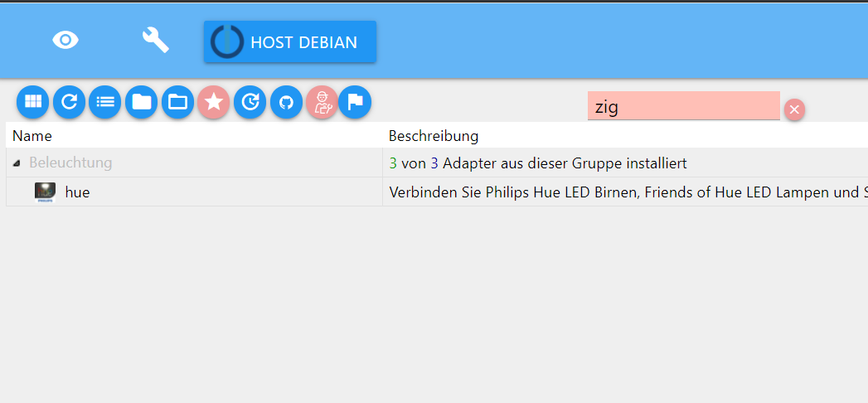Switch adapters to list view

tap(105, 102)
